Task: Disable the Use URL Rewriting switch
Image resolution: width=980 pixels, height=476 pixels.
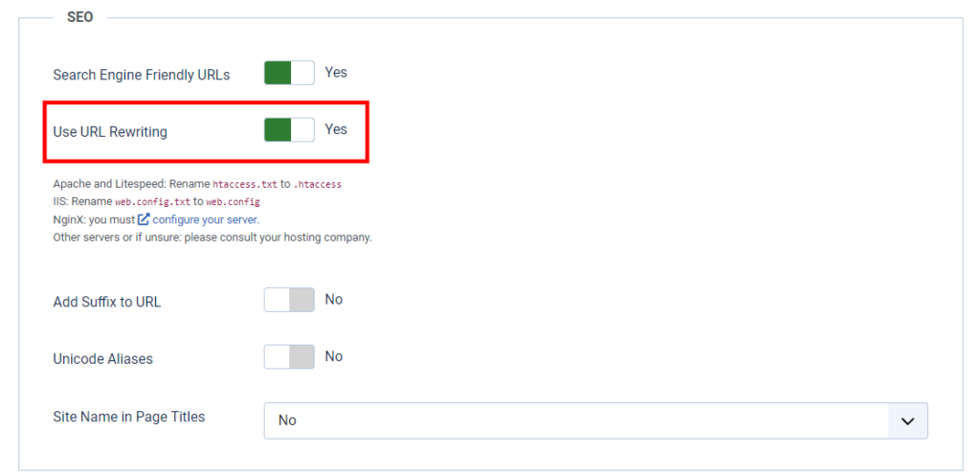Action: [x=289, y=130]
